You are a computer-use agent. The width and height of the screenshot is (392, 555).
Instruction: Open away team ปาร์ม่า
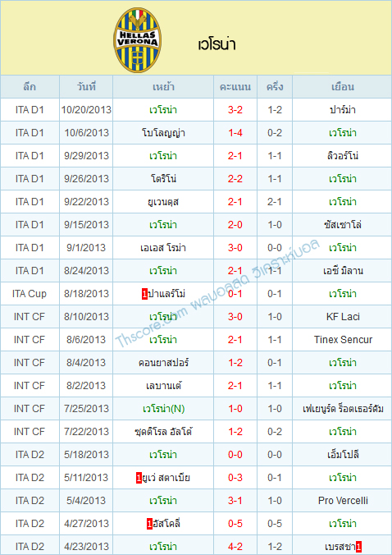click(343, 110)
